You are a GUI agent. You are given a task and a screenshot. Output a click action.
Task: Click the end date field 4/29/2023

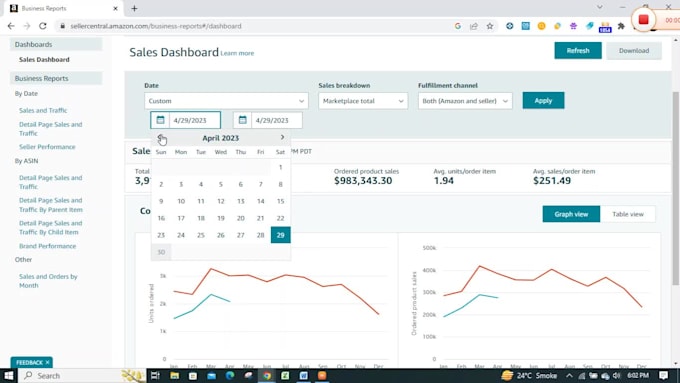click(x=277, y=120)
